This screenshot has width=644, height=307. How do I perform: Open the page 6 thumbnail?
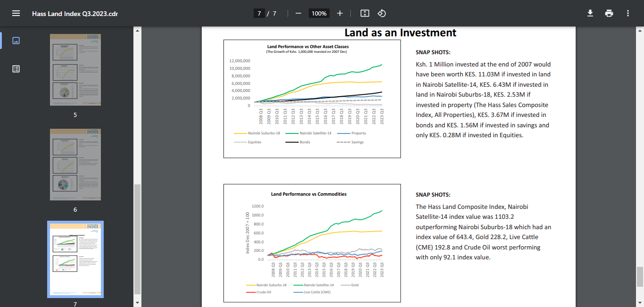pyautogui.click(x=75, y=165)
